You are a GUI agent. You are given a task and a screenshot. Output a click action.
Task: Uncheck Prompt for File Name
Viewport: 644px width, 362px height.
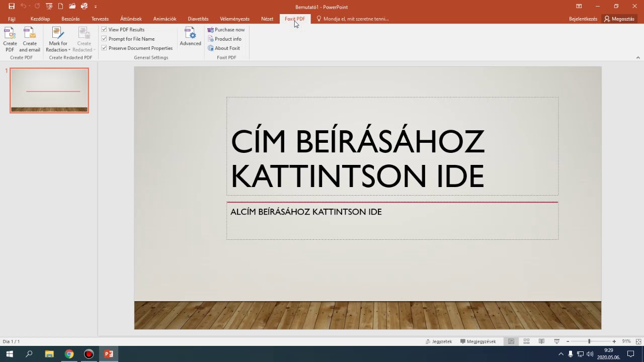(104, 39)
